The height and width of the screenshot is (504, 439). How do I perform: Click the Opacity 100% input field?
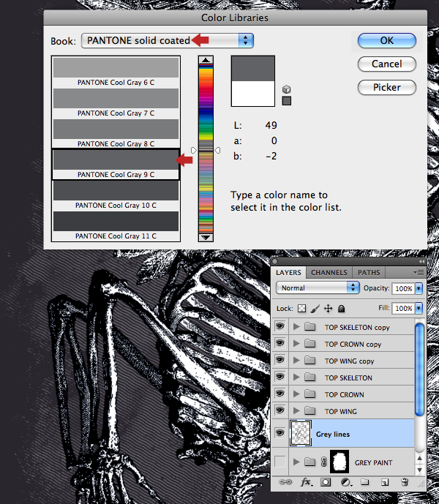[x=403, y=288]
